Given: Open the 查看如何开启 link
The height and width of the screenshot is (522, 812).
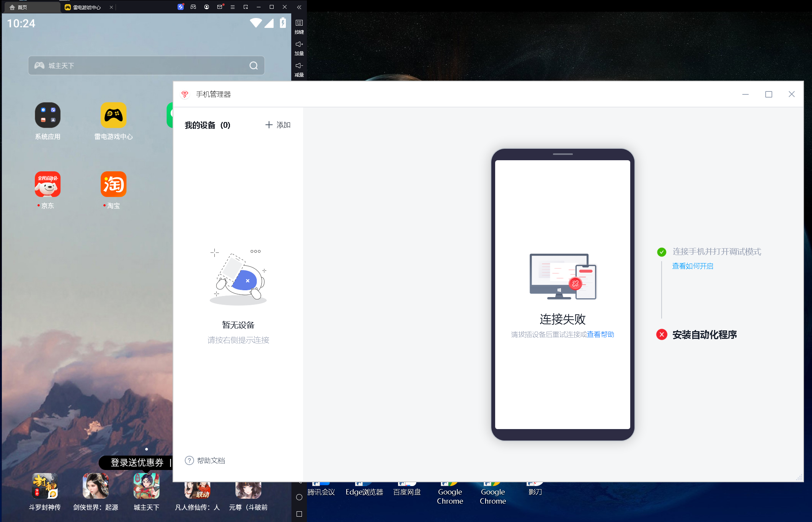Looking at the screenshot, I should point(693,266).
